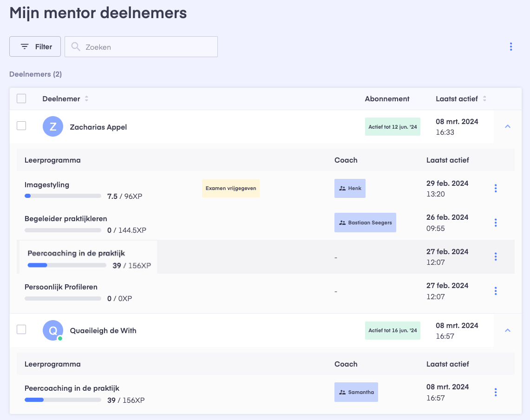
Task: Sort by the top Laatst actief column header
Action: (x=457, y=99)
